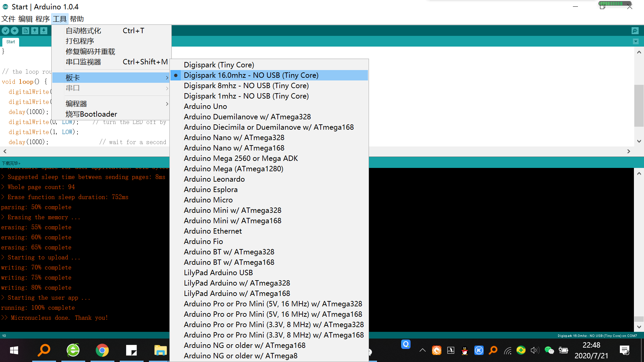Create a new sketch via the file icon

[x=25, y=31]
